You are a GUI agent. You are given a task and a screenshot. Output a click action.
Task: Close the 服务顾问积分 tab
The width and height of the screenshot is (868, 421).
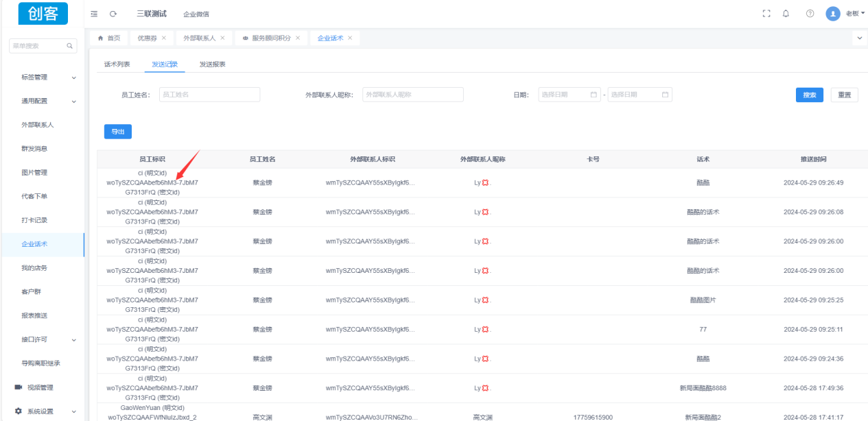click(298, 38)
